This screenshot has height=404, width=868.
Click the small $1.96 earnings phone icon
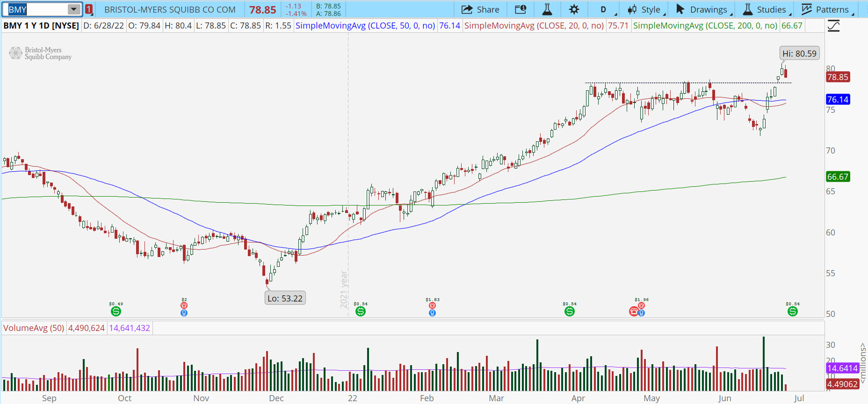642,305
